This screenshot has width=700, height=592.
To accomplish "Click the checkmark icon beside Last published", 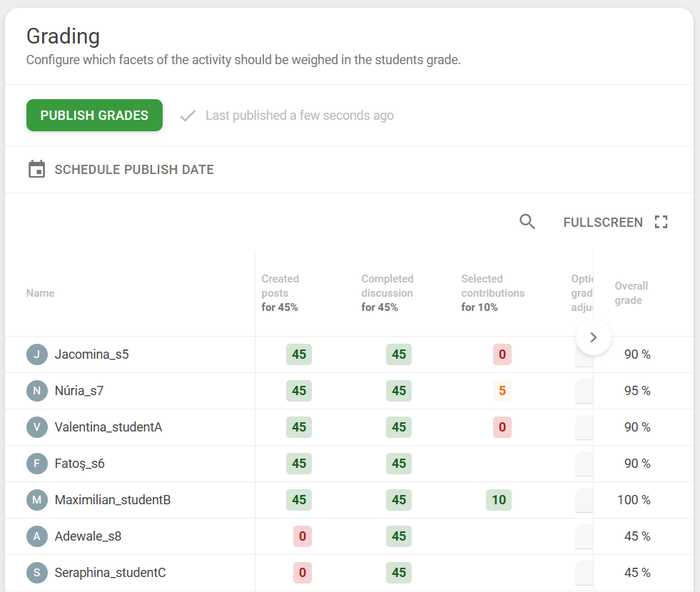I will (188, 116).
